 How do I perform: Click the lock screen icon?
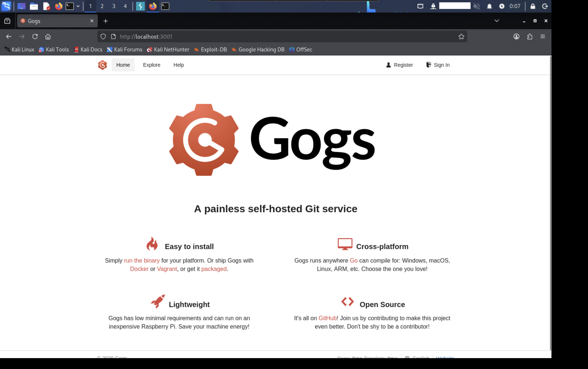click(533, 6)
